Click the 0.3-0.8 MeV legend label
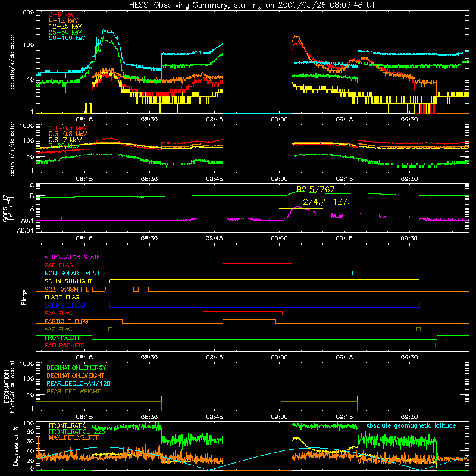The image size is (476, 476). tap(68, 134)
